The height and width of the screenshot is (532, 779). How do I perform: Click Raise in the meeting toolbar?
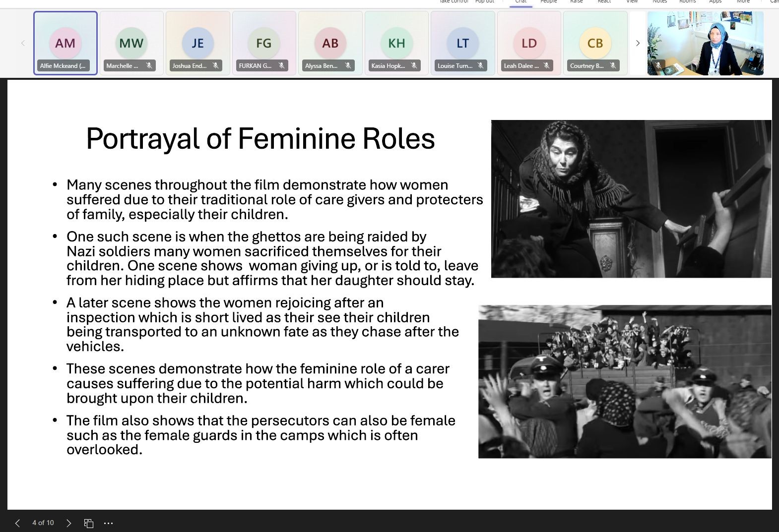point(577,2)
